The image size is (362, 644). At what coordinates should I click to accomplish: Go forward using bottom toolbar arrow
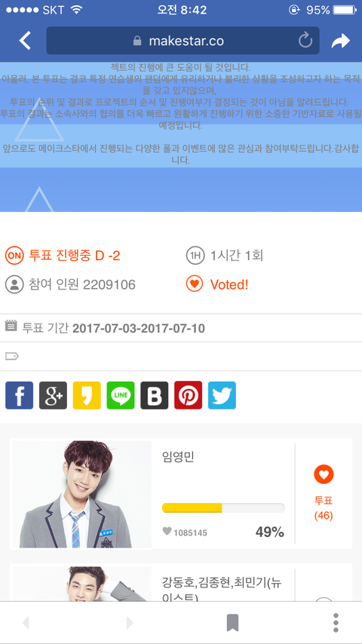point(130,623)
